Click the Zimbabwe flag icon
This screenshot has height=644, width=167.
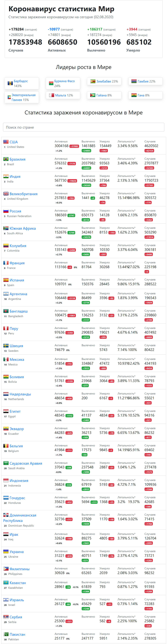[x=93, y=81]
